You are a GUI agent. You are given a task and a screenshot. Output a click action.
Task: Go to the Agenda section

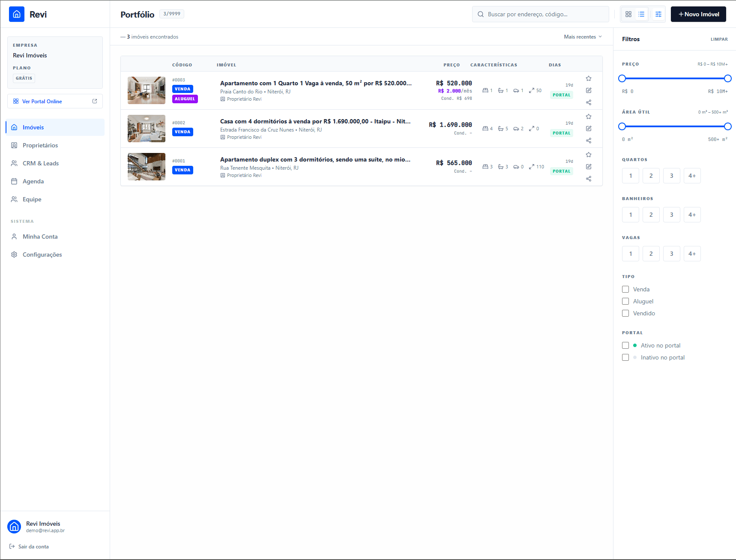pyautogui.click(x=33, y=181)
